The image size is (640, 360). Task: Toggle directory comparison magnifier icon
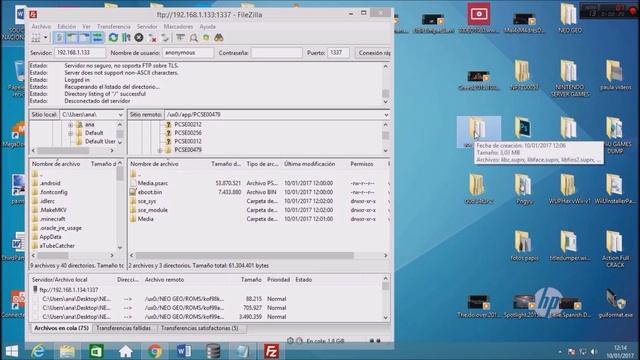tap(193, 38)
